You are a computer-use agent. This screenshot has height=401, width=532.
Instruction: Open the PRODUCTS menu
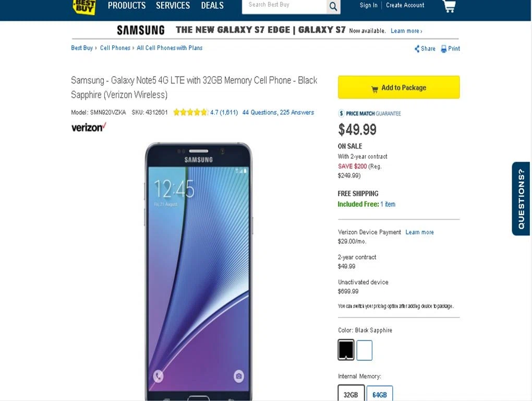point(127,5)
